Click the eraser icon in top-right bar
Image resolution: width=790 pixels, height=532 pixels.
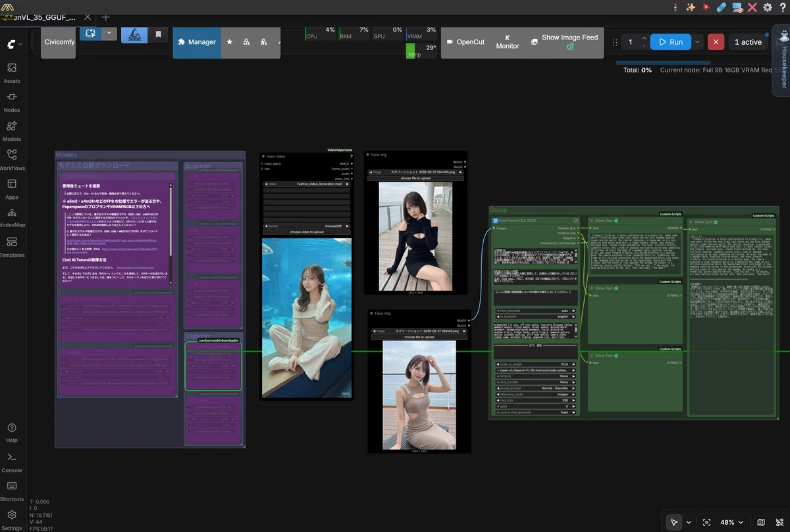[x=721, y=7]
